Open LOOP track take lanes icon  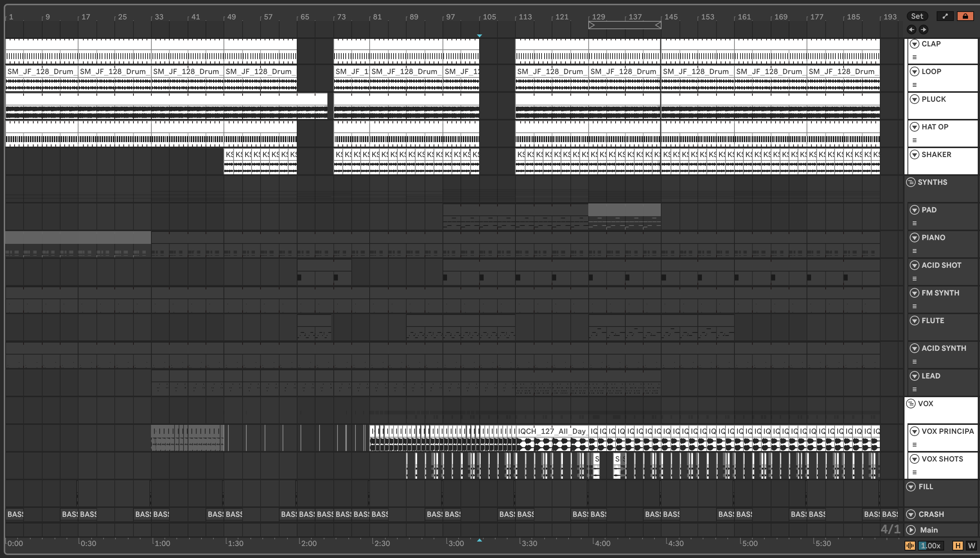915,85
